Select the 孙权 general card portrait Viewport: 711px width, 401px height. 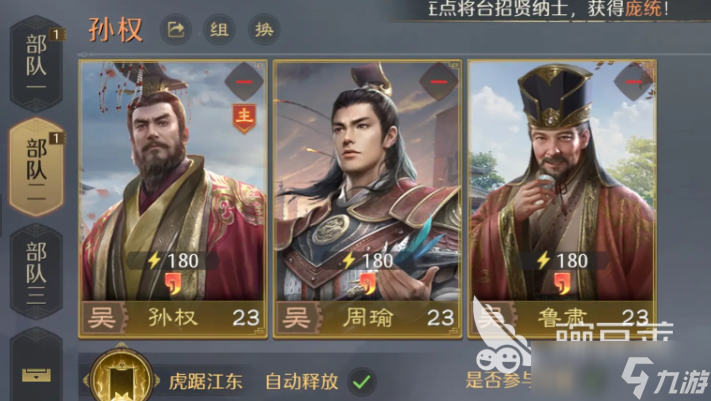point(173,181)
